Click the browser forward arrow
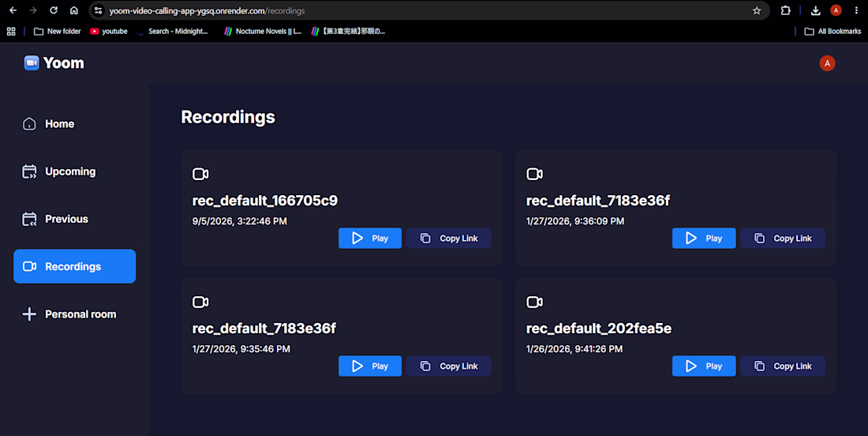This screenshot has height=436, width=868. tap(33, 10)
